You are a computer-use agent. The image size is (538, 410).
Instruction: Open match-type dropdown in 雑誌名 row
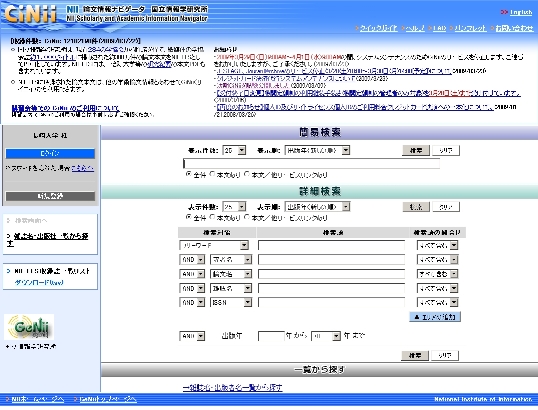point(437,289)
